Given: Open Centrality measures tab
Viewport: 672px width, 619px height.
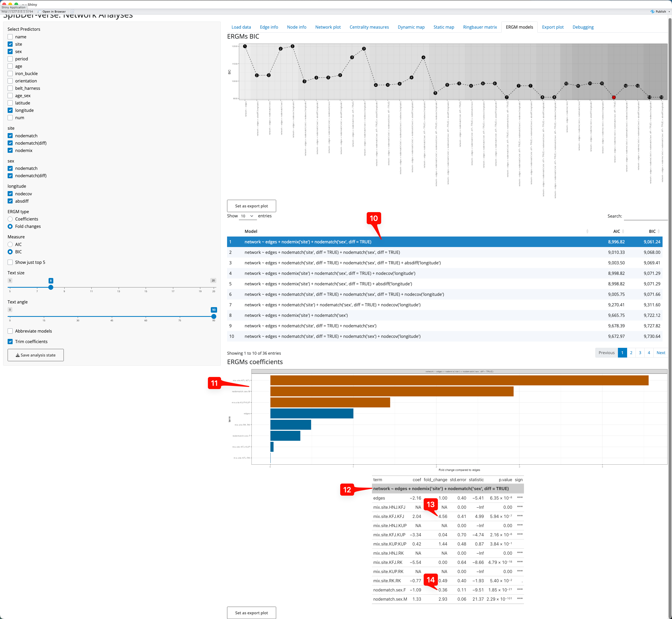Looking at the screenshot, I should (369, 27).
